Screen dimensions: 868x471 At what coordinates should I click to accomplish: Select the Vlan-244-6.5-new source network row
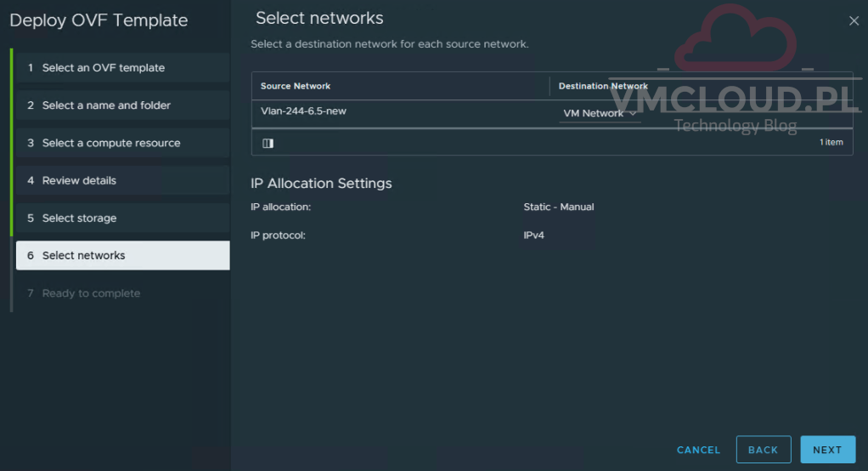click(x=303, y=111)
